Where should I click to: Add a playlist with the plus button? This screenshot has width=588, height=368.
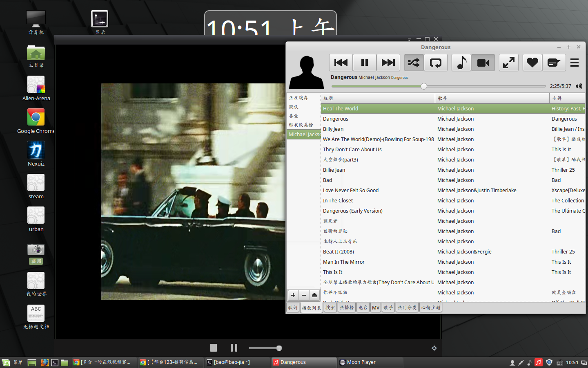(293, 295)
